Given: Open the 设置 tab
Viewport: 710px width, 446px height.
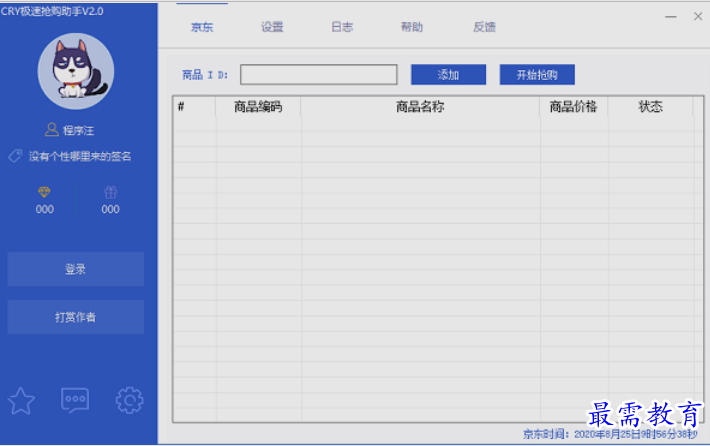Looking at the screenshot, I should click(x=272, y=27).
